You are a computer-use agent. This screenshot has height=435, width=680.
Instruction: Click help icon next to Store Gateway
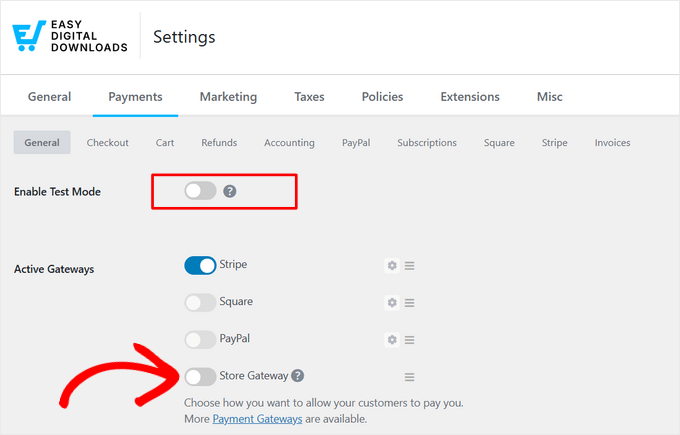(x=298, y=376)
